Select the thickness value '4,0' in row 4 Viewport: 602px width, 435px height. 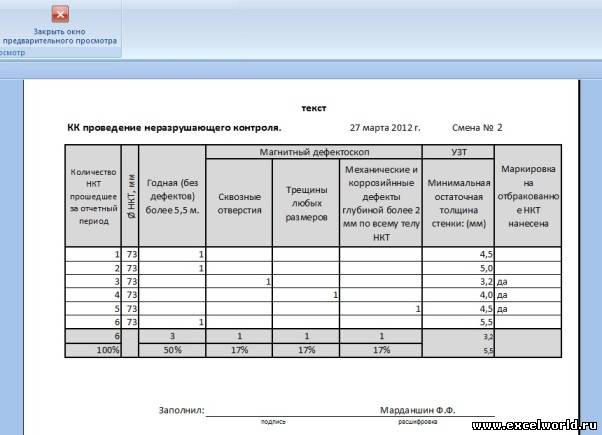coord(486,295)
